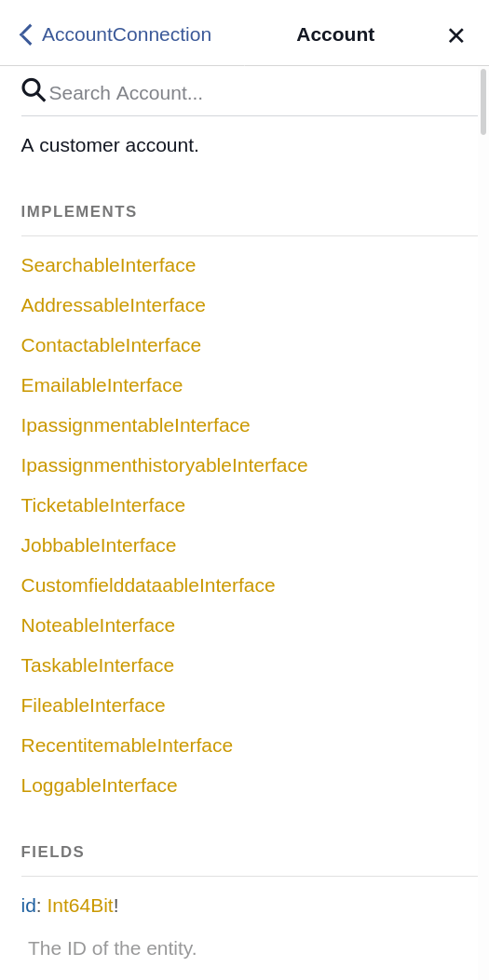Open the Int64Bit type link
This screenshot has height=980, width=489.
80,905
